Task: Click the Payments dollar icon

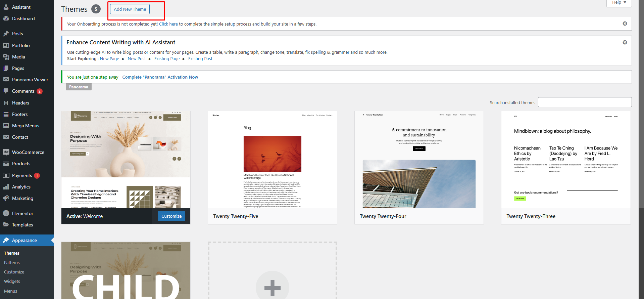Action: [6, 175]
